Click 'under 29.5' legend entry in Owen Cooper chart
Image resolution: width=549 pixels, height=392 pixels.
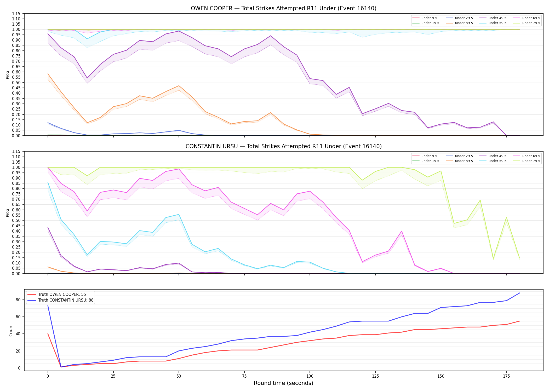pyautogui.click(x=459, y=18)
